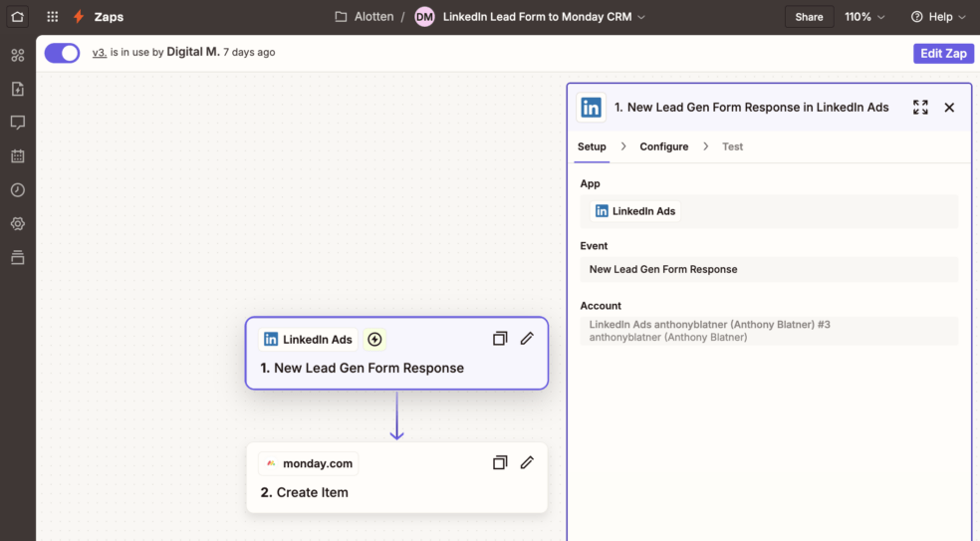Screen dimensions: 980x541
Task: Expand the step panel to fullscreen
Action: [920, 107]
